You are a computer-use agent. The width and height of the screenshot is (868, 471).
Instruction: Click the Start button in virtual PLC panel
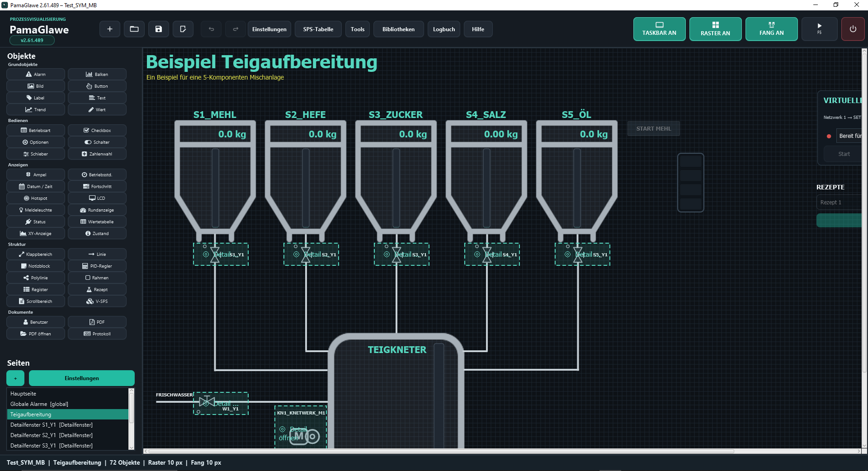(x=844, y=154)
